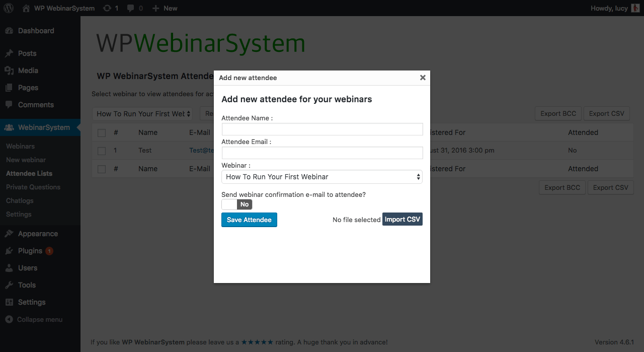Click the Users person icon
This screenshot has height=352, width=644.
tap(9, 268)
